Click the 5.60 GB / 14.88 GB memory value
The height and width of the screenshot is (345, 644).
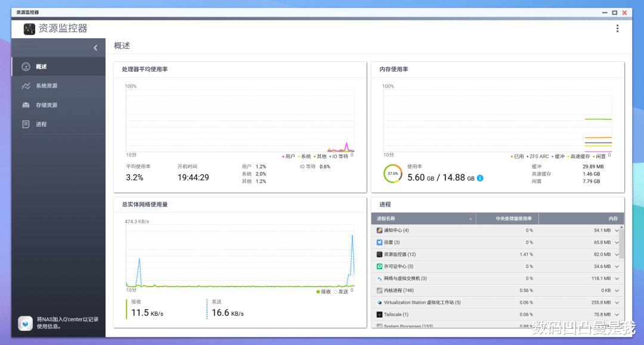click(441, 178)
